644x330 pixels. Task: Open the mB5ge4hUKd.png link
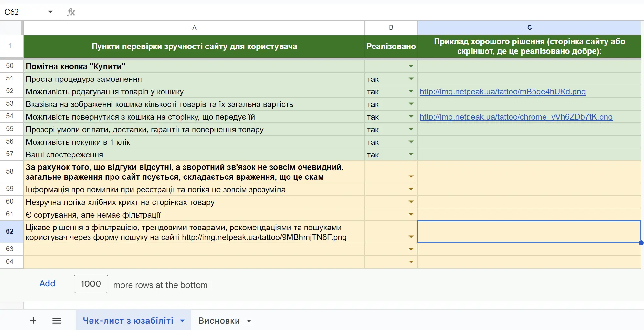click(502, 92)
